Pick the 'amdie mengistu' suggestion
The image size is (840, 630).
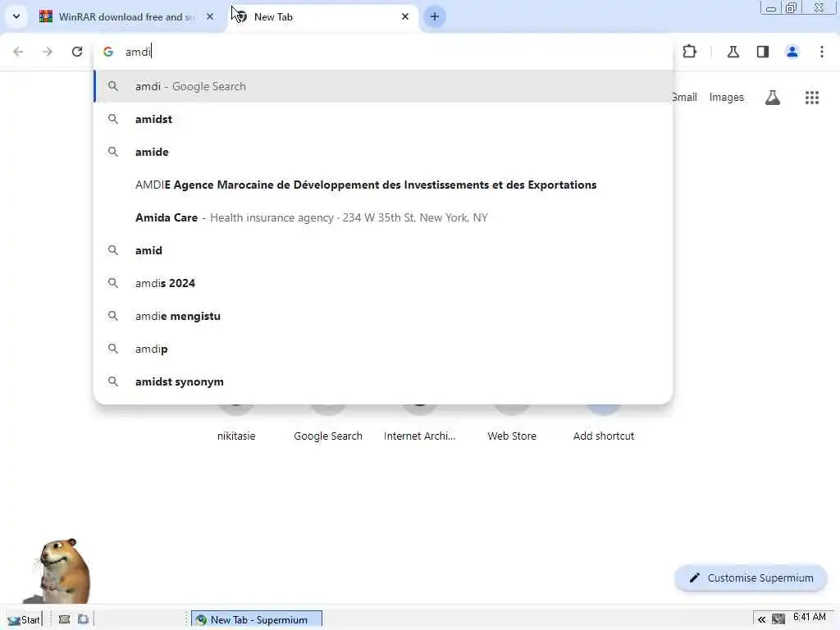pyautogui.click(x=384, y=316)
